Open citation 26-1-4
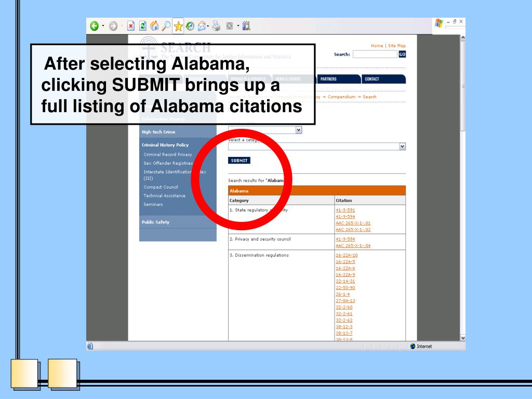Screen dimensions: 532x399 (x=343, y=294)
